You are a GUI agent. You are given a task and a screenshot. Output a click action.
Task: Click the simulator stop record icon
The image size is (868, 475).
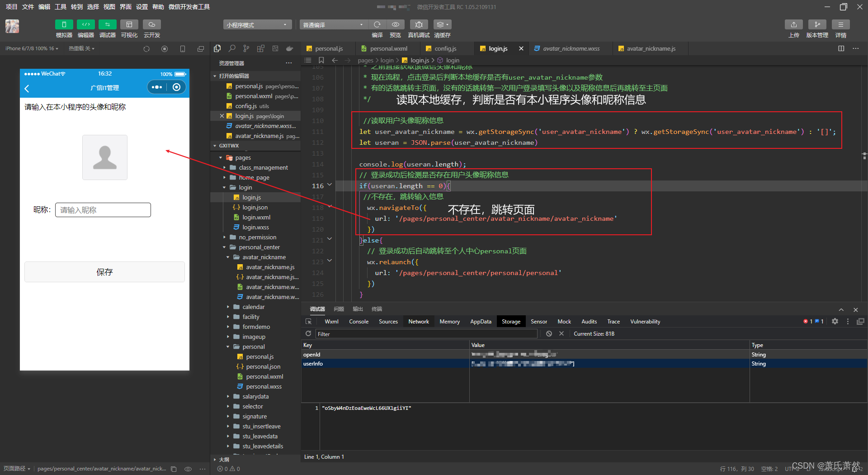pos(165,49)
